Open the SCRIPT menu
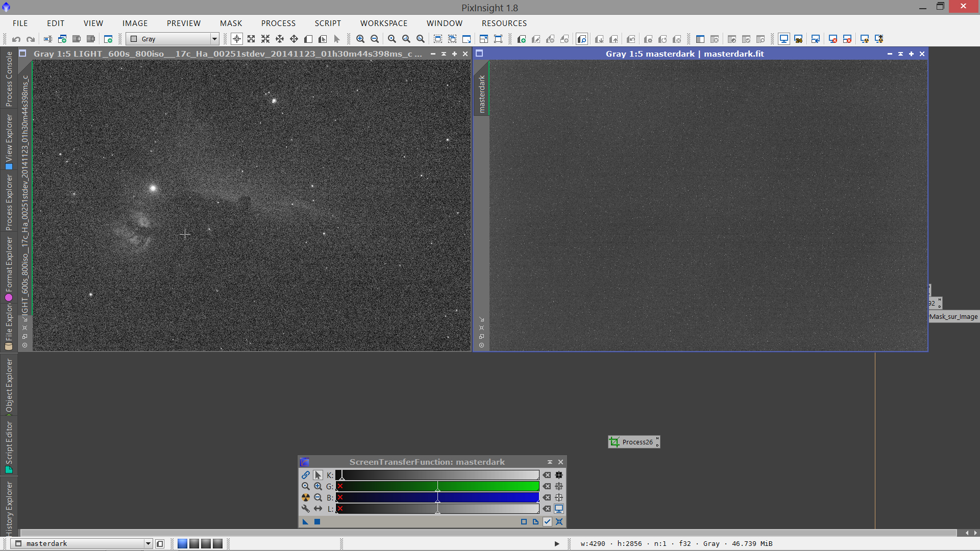 327,23
